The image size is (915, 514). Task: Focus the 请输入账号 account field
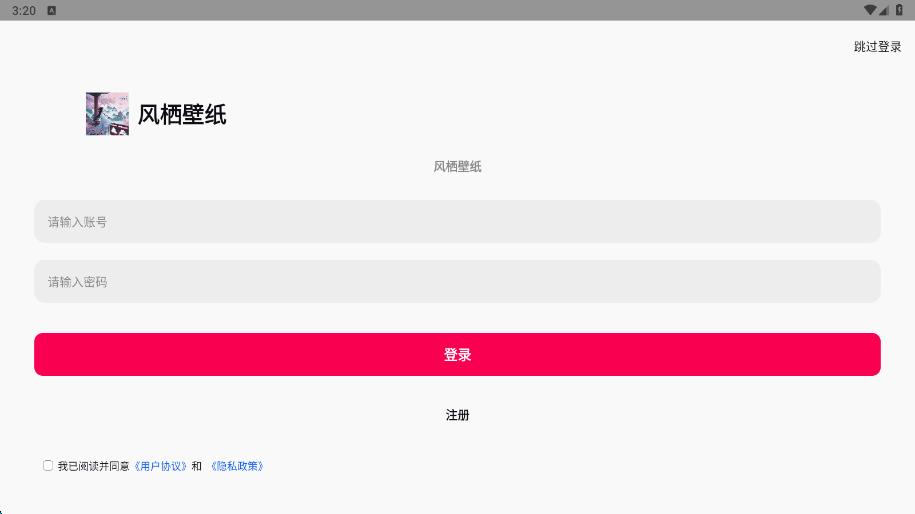[x=457, y=222]
